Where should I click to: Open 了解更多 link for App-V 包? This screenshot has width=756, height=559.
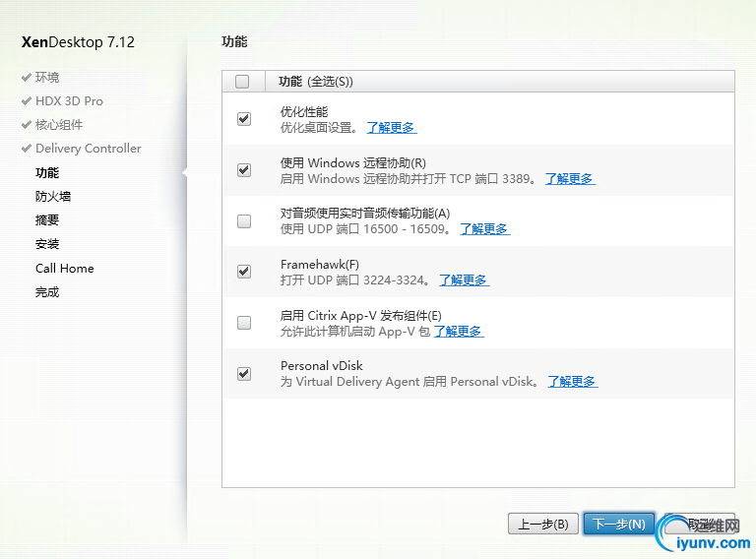pos(459,331)
